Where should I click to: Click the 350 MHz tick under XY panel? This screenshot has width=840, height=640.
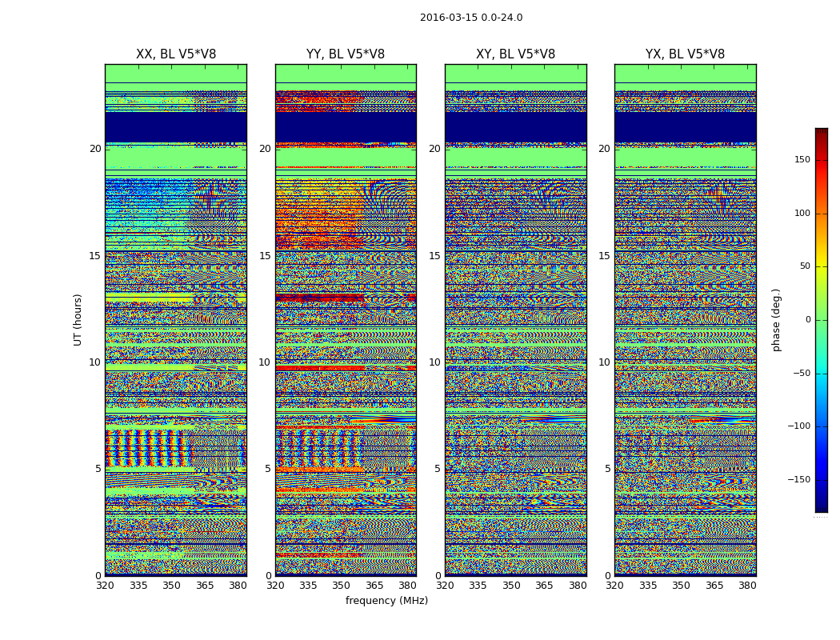[511, 586]
